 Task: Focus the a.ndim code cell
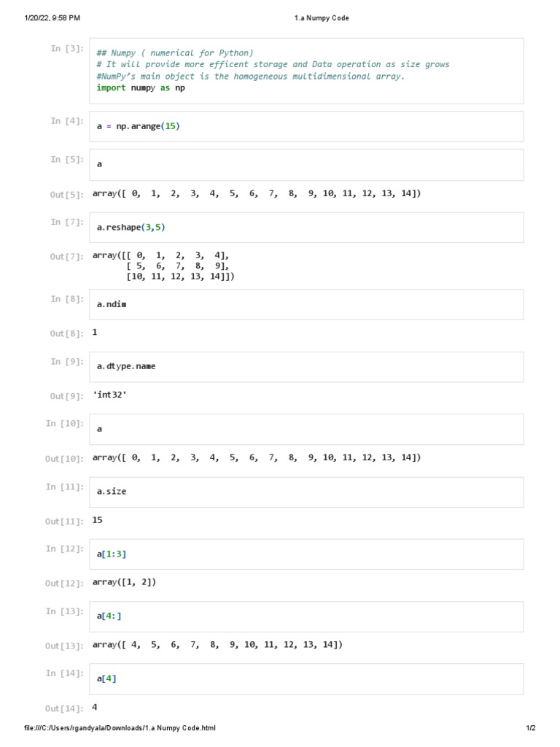tap(306, 304)
